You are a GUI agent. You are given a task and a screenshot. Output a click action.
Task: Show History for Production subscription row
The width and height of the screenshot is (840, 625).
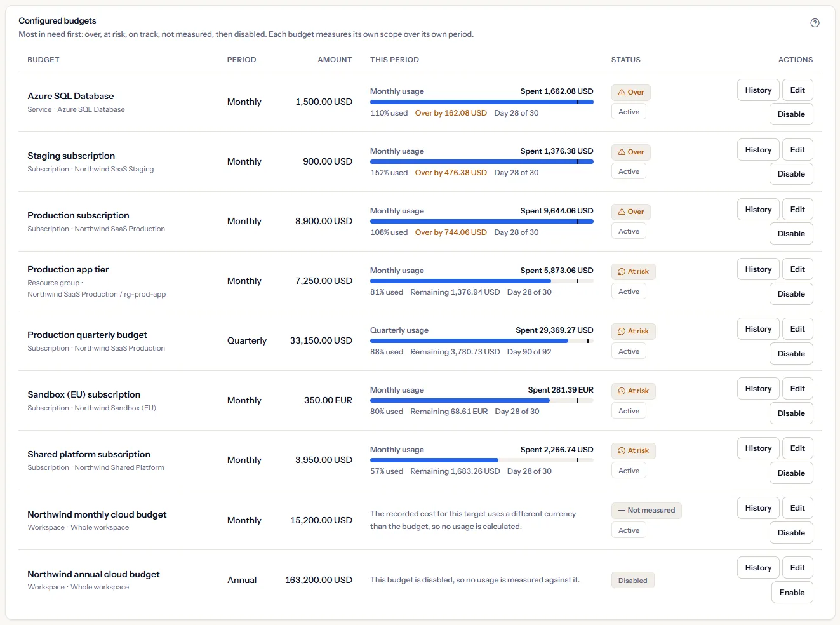[x=758, y=210]
